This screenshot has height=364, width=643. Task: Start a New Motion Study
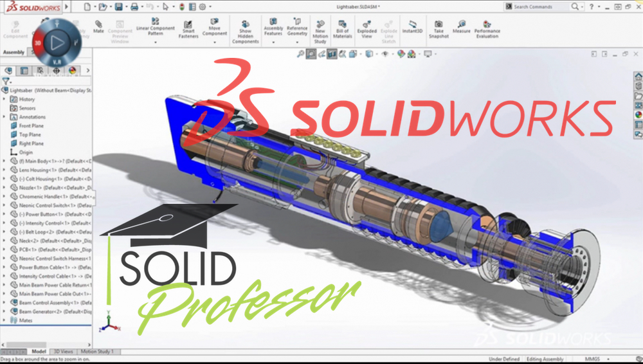pyautogui.click(x=320, y=32)
